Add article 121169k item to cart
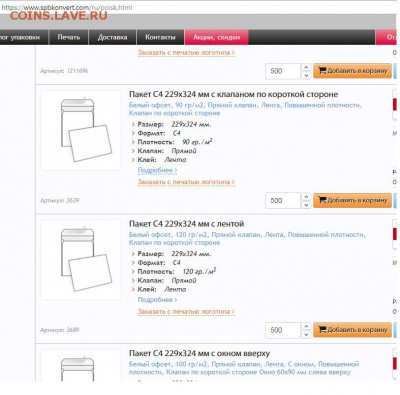Image resolution: width=400 pixels, height=395 pixels. pos(352,71)
